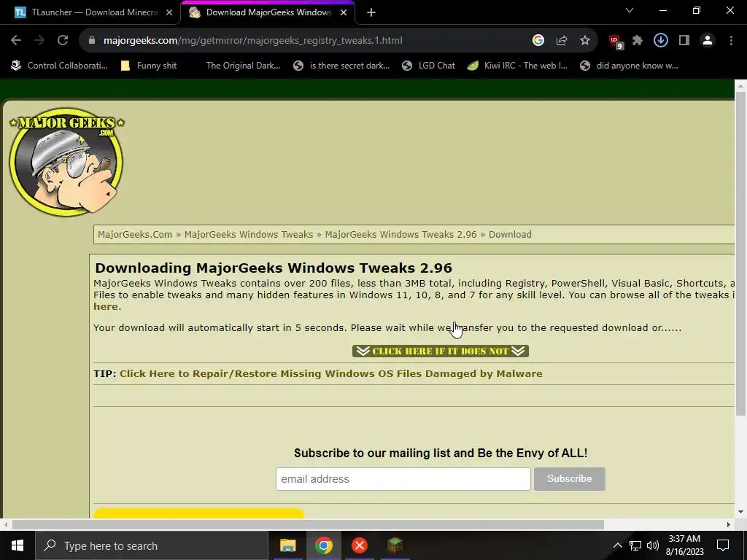This screenshot has width=747, height=560.
Task: Click the taskbar search box
Action: (152, 545)
